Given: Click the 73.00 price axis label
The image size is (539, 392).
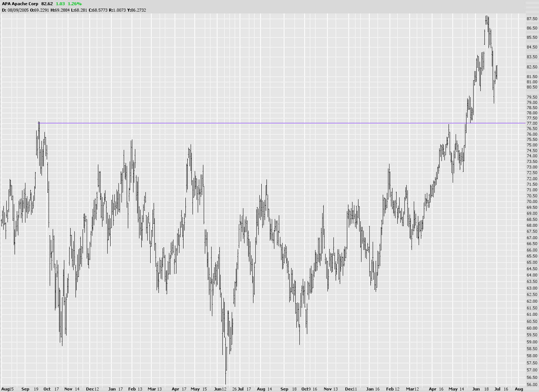Looking at the screenshot, I should pyautogui.click(x=532, y=167).
